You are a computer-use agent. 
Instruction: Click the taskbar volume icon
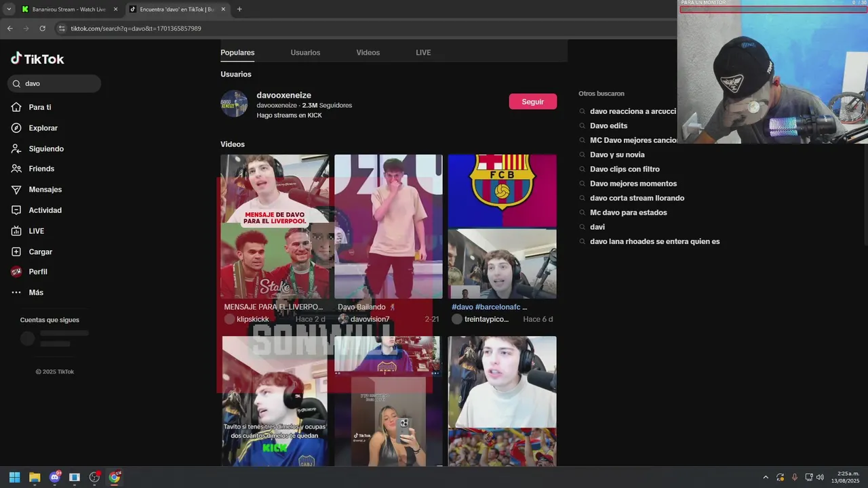click(x=820, y=477)
